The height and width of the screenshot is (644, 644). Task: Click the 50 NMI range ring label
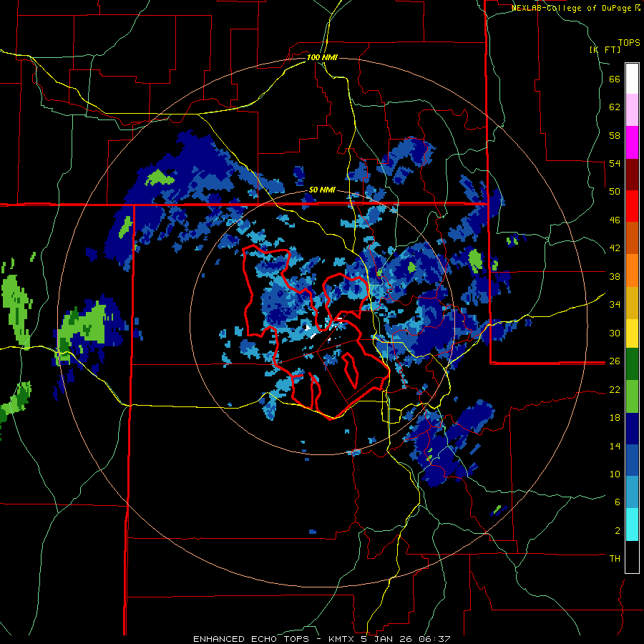(x=322, y=190)
